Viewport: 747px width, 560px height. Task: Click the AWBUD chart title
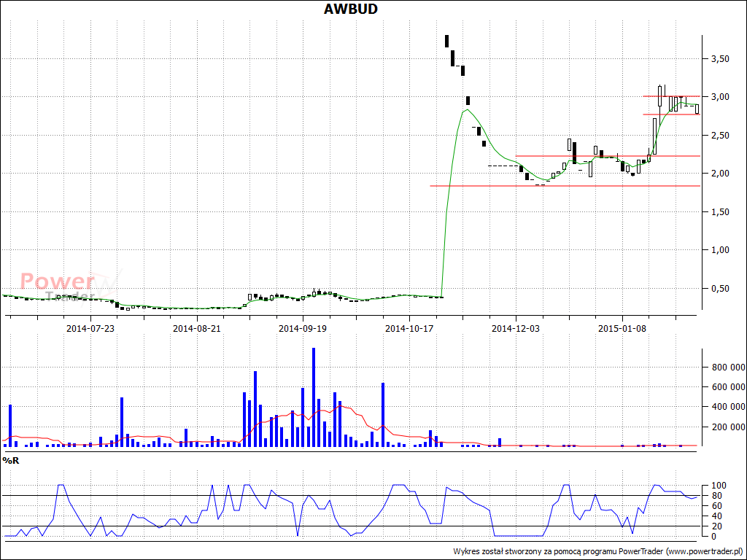click(x=351, y=9)
